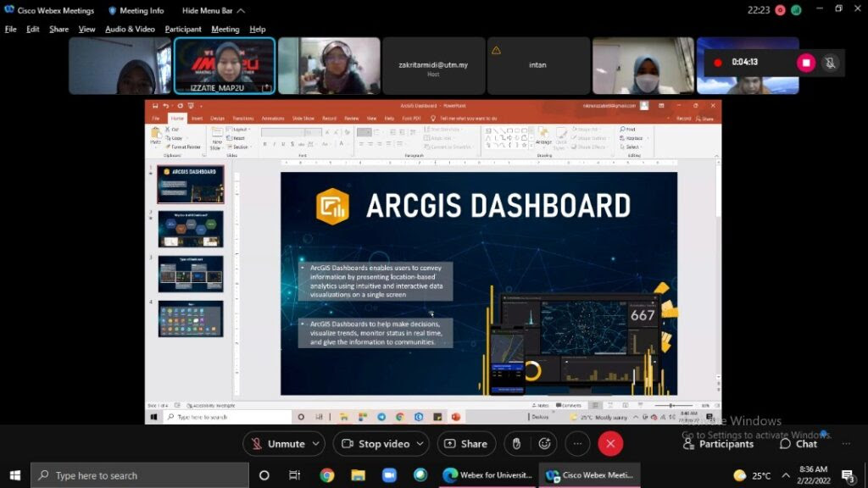The image size is (868, 488).
Task: Click the Paste icon in PowerPoint ribbon
Action: [156, 136]
